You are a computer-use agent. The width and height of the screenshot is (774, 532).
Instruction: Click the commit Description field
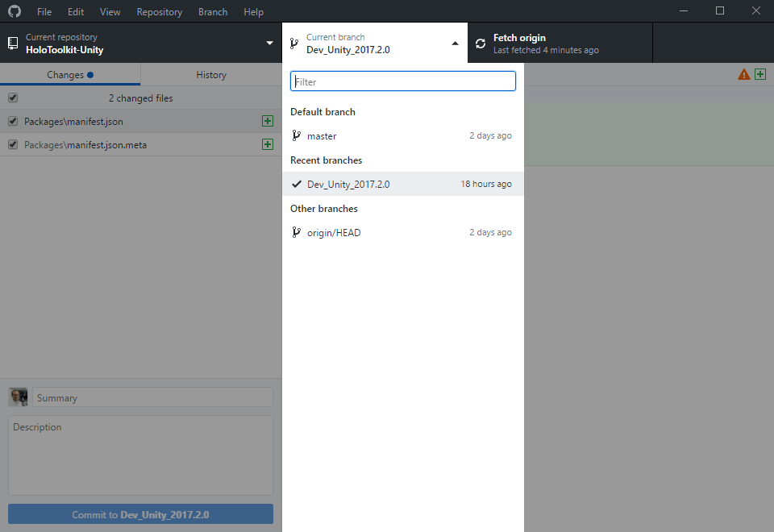(140, 455)
